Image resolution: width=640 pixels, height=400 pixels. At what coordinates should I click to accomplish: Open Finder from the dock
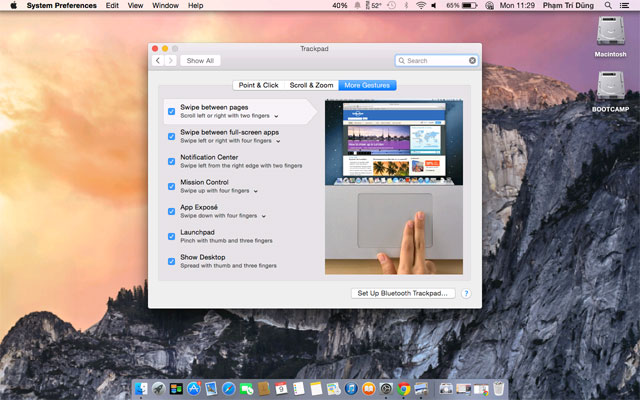tap(141, 389)
